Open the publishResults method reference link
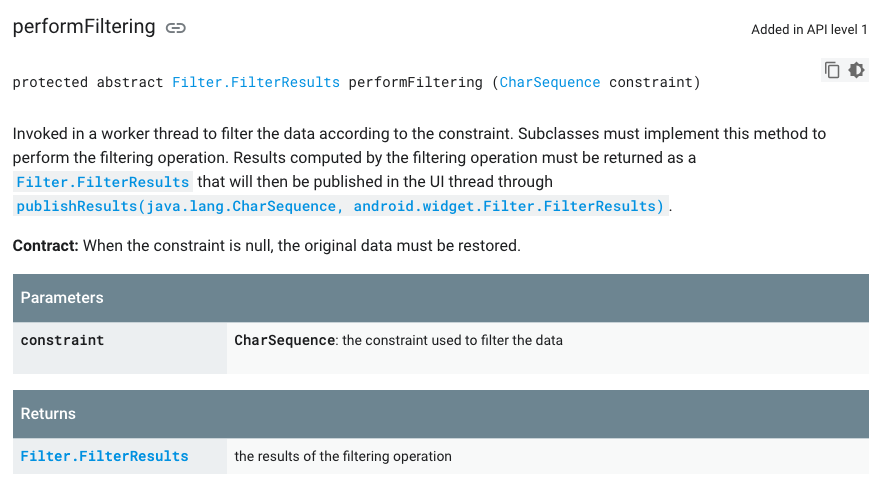The height and width of the screenshot is (485, 879). [340, 206]
